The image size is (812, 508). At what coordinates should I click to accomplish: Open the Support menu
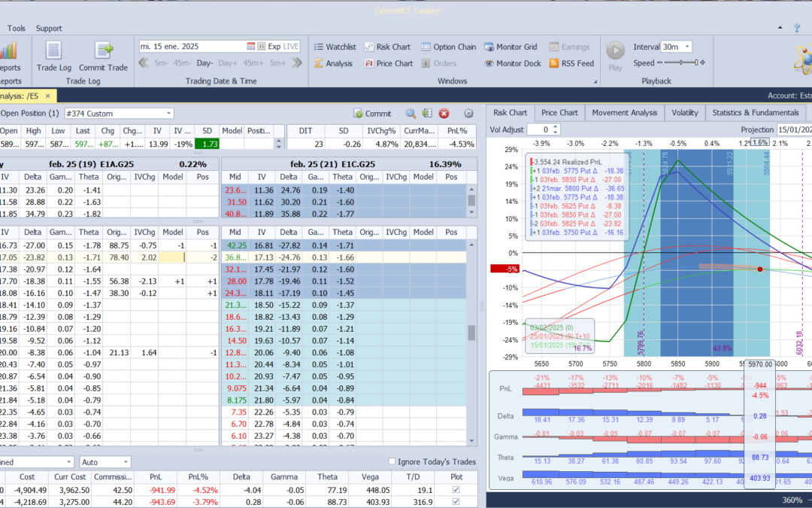49,28
